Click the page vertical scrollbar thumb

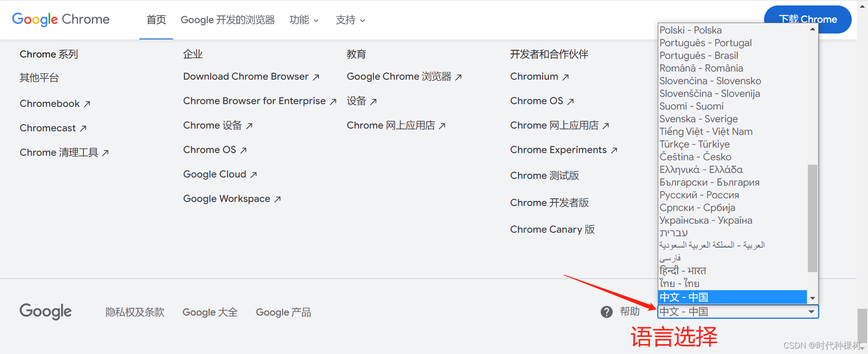(862, 326)
